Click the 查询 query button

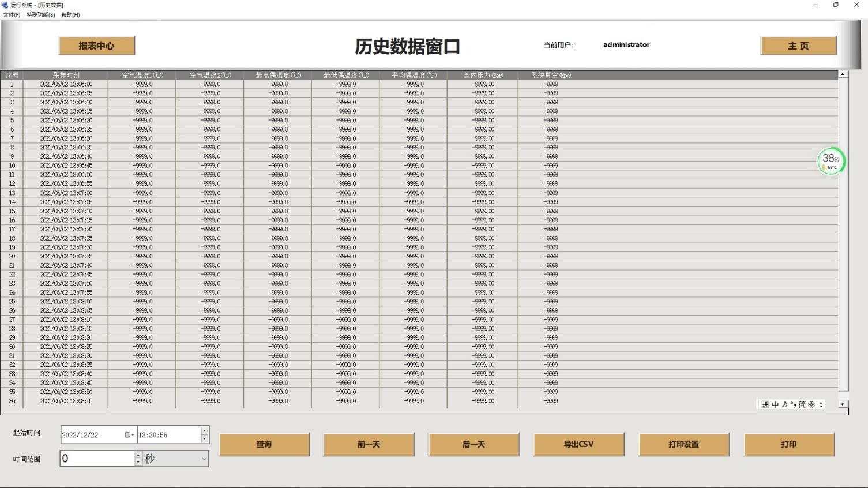click(x=264, y=444)
